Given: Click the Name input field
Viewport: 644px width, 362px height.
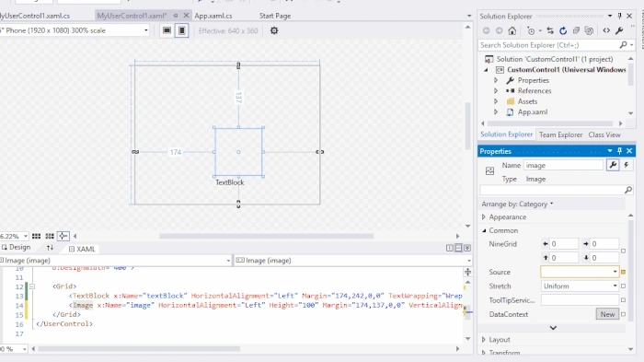Looking at the screenshot, I should 563,165.
